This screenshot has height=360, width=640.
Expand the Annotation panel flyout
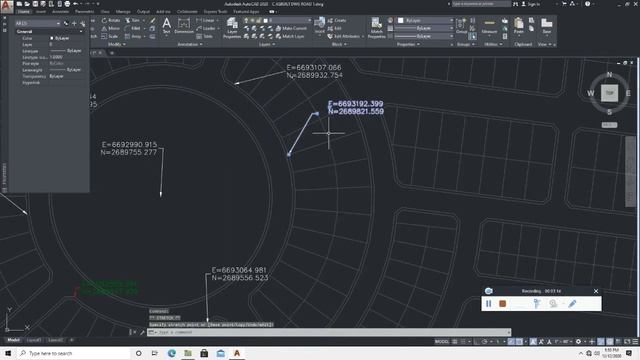point(190,44)
